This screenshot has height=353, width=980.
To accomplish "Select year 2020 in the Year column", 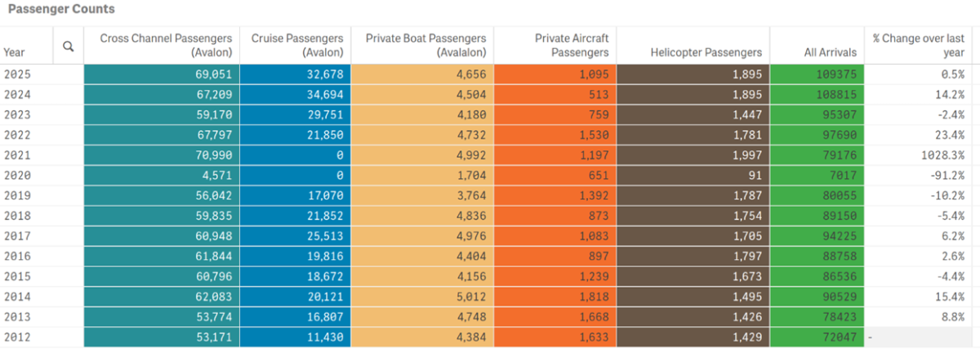I will pyautogui.click(x=16, y=174).
